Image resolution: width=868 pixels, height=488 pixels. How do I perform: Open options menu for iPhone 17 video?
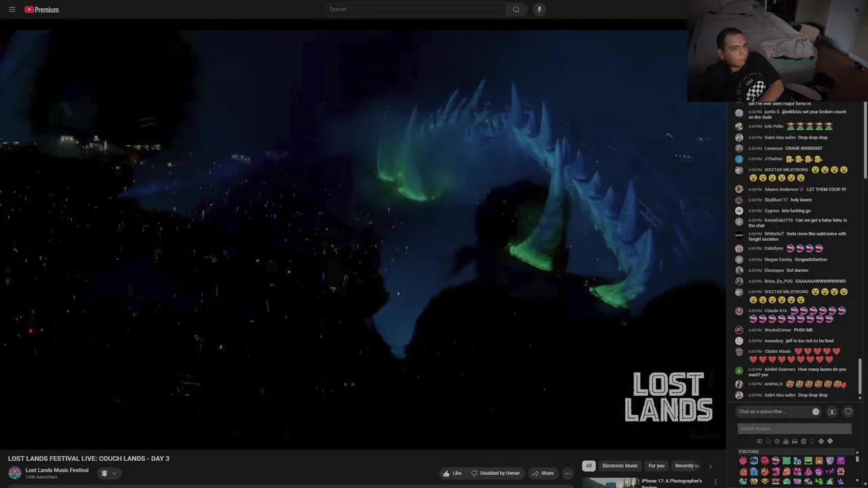tap(715, 482)
